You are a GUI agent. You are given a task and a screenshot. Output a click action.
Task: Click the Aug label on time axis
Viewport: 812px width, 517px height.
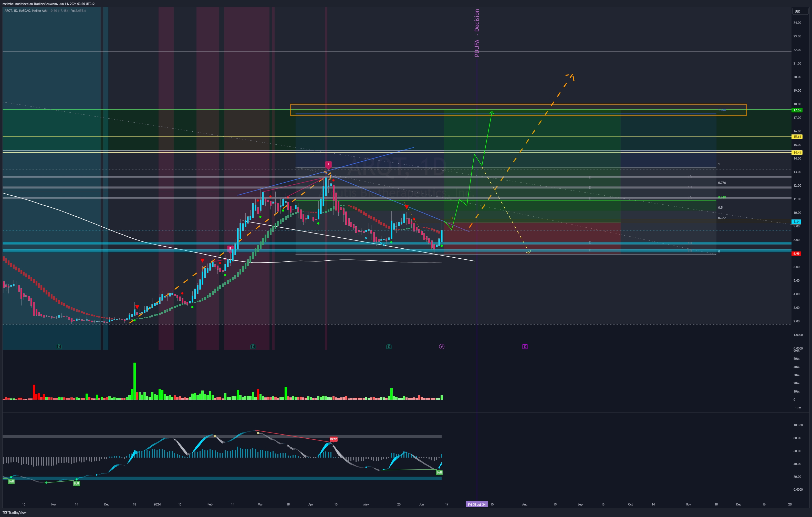click(x=525, y=504)
